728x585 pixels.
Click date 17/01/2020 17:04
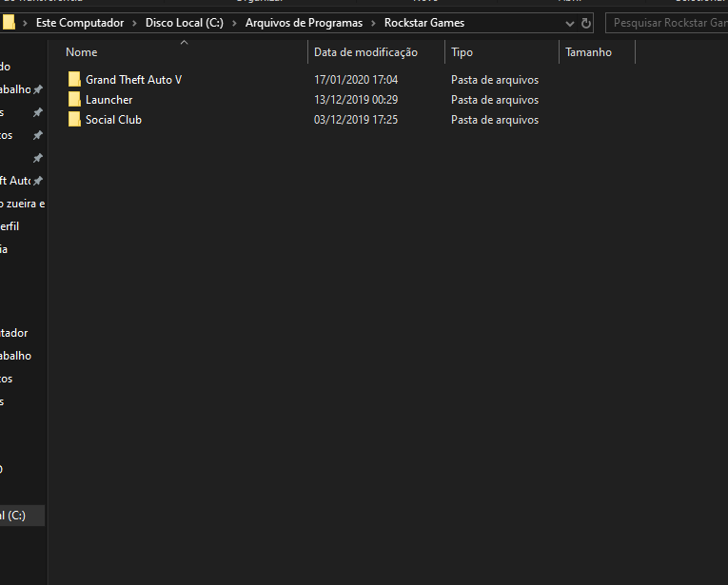[x=356, y=80]
